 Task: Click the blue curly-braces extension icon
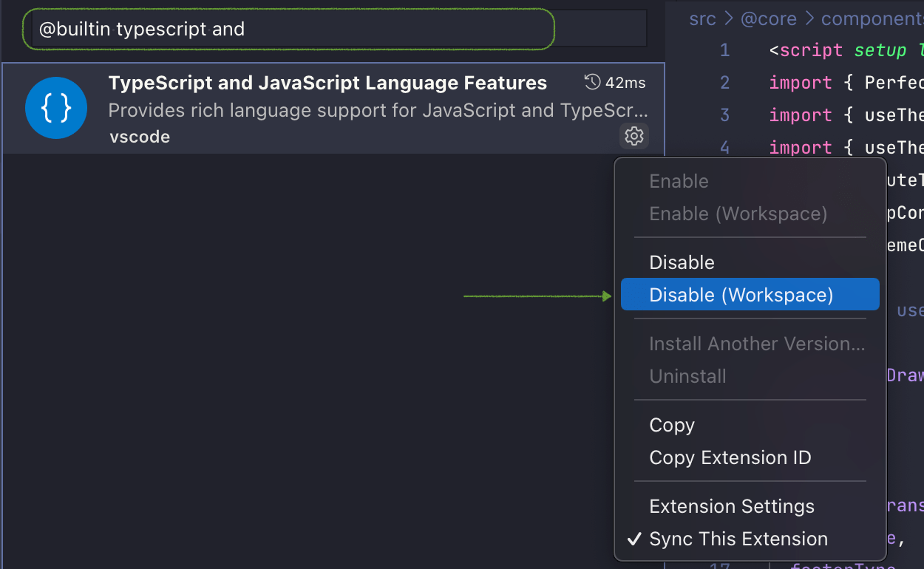[x=56, y=108]
